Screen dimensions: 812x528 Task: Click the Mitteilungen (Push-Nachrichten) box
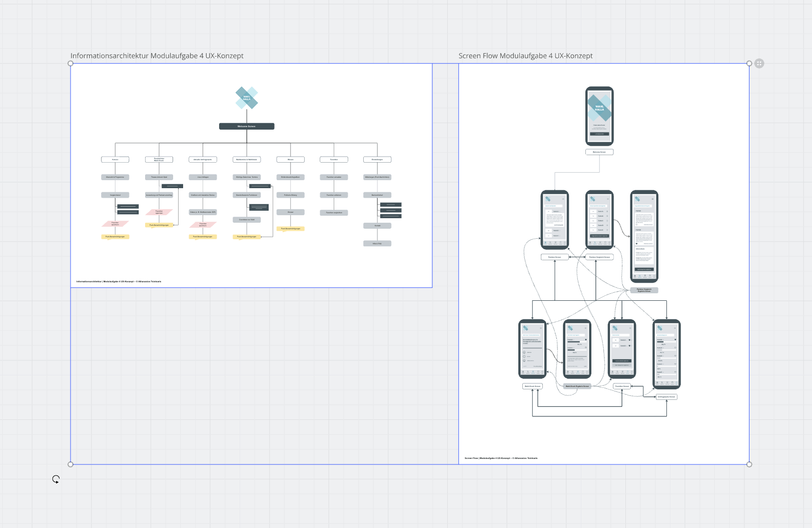coord(377,177)
